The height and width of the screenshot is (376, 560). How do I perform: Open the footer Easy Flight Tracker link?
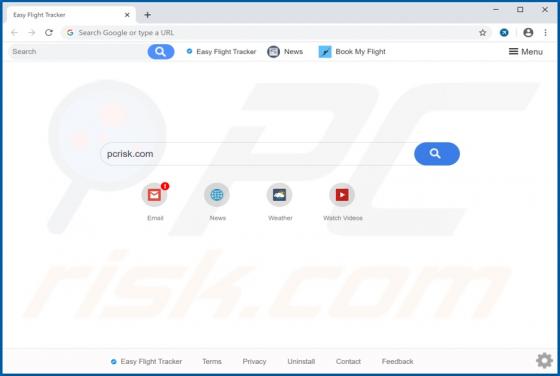[x=146, y=361]
